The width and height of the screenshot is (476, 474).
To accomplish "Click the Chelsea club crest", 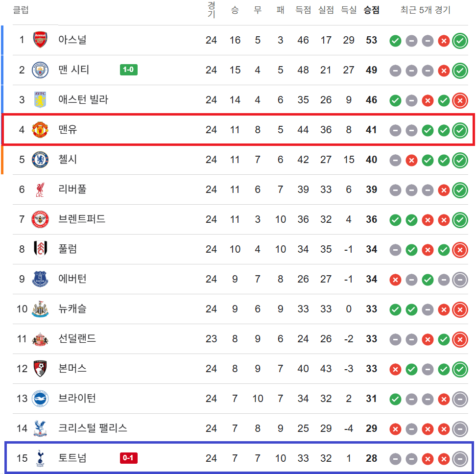I will click(40, 160).
